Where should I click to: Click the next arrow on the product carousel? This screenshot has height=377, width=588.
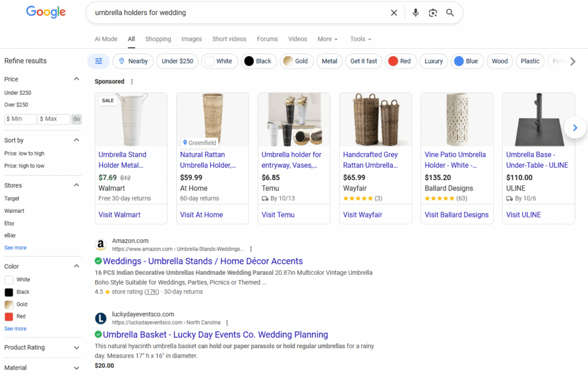coord(575,127)
